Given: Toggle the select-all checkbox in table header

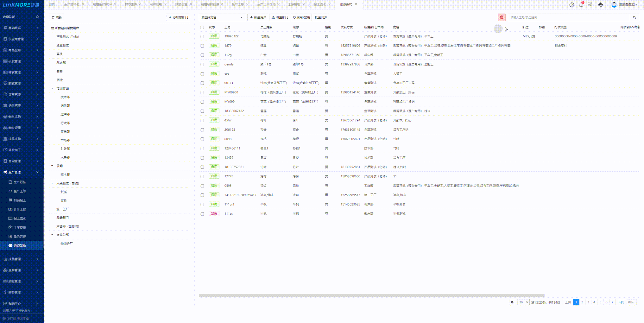Looking at the screenshot, I should (x=202, y=27).
